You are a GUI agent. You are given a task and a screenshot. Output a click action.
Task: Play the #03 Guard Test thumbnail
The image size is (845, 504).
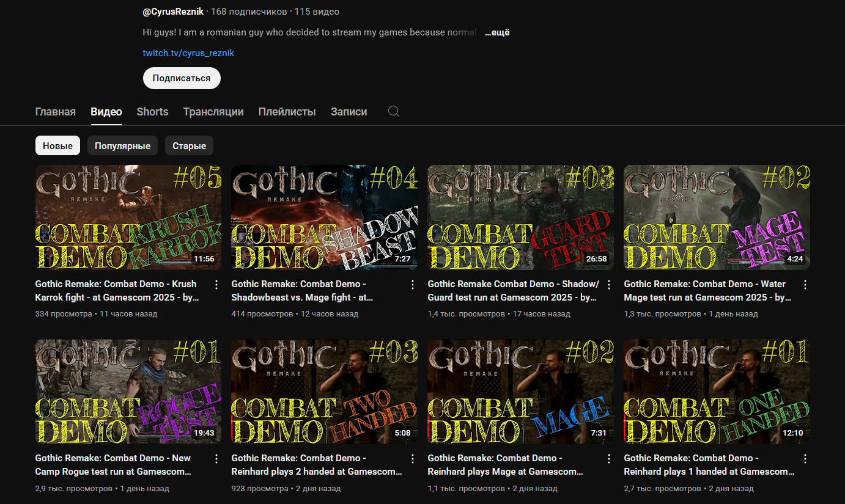(521, 217)
